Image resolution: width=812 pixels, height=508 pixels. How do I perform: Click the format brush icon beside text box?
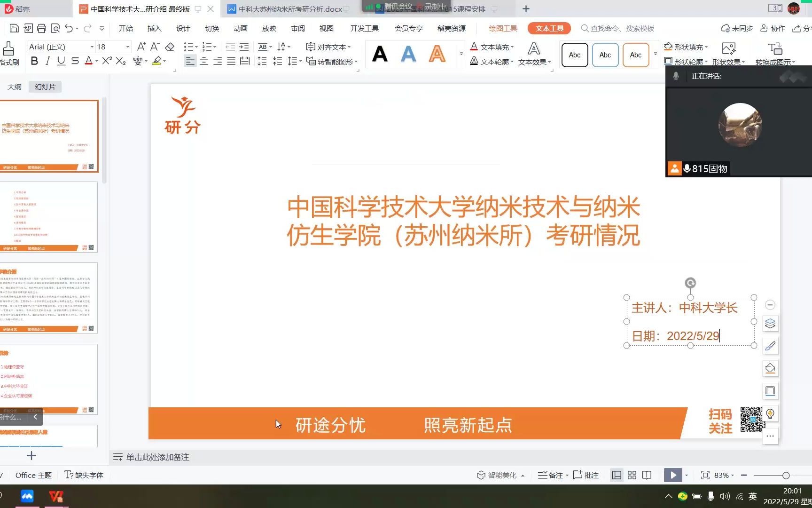click(770, 346)
